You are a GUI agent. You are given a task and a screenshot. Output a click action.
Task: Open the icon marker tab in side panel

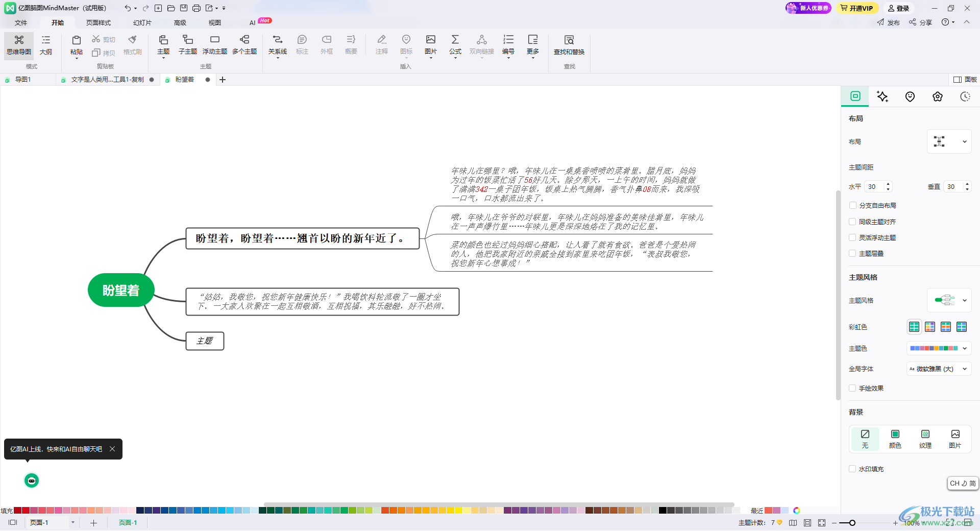point(910,96)
